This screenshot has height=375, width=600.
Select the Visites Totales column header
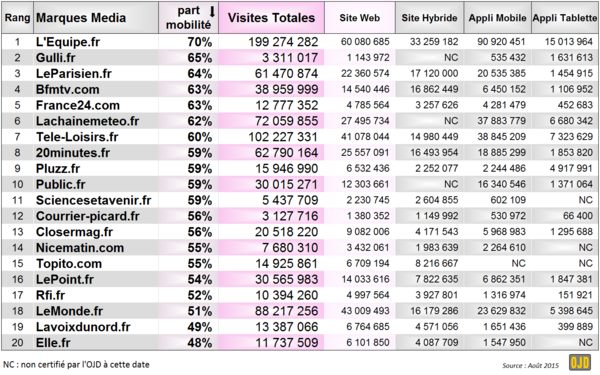pos(271,18)
